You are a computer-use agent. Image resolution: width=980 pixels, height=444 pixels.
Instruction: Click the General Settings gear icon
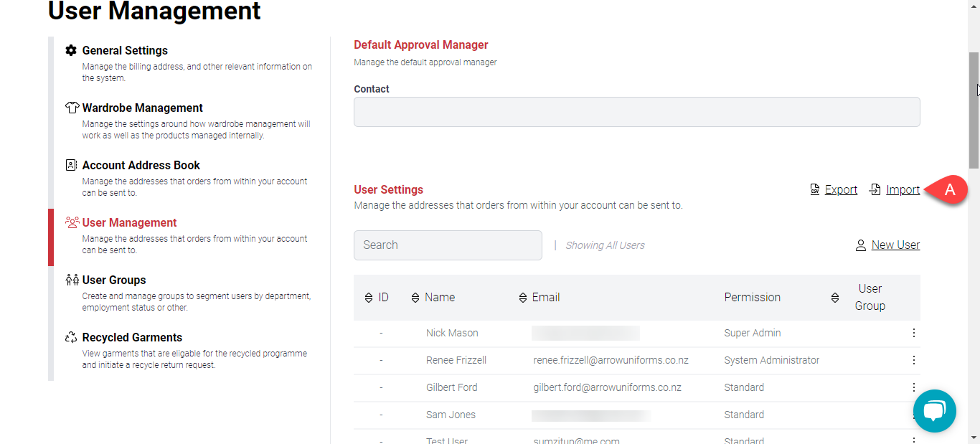click(x=71, y=50)
